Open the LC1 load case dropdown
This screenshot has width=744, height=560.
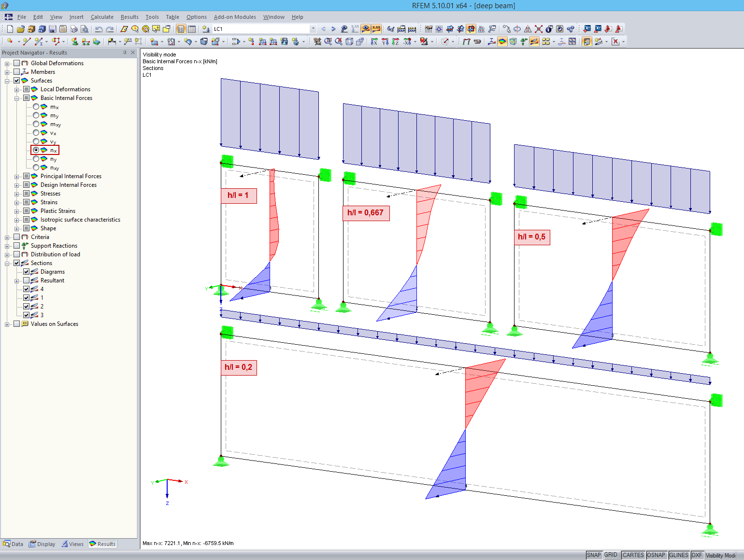(313, 29)
